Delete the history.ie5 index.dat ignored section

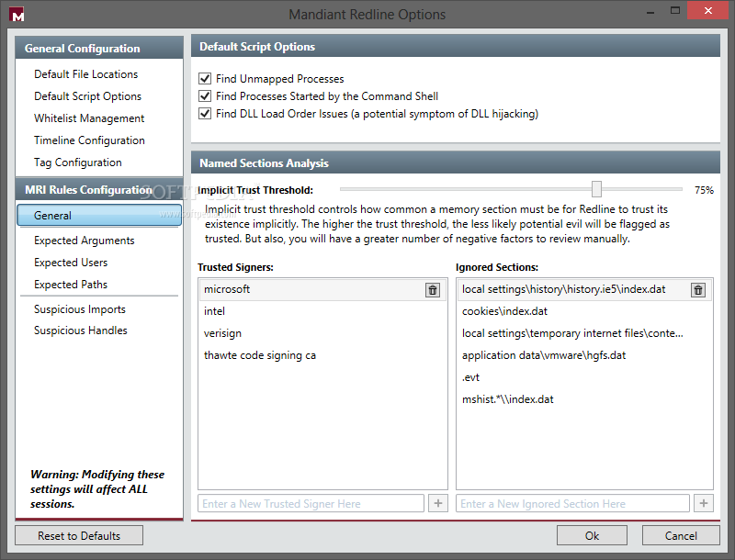698,290
